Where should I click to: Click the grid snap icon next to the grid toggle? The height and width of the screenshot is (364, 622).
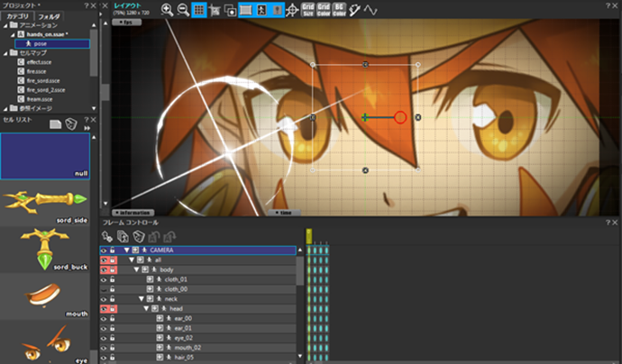pyautogui.click(x=215, y=10)
